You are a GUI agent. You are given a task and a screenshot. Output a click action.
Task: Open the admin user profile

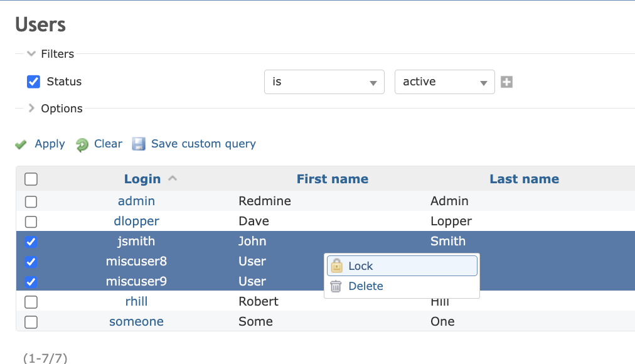click(136, 201)
